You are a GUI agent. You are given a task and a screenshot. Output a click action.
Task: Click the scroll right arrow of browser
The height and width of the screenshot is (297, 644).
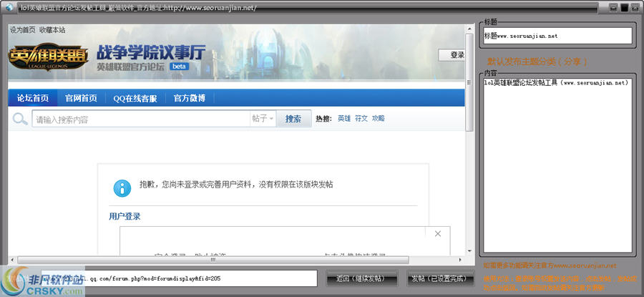pyautogui.click(x=460, y=260)
